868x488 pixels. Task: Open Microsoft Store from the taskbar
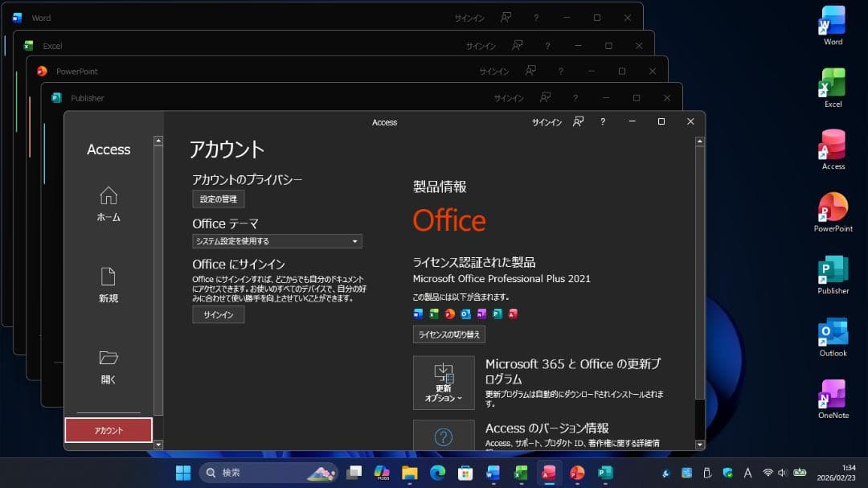[465, 473]
